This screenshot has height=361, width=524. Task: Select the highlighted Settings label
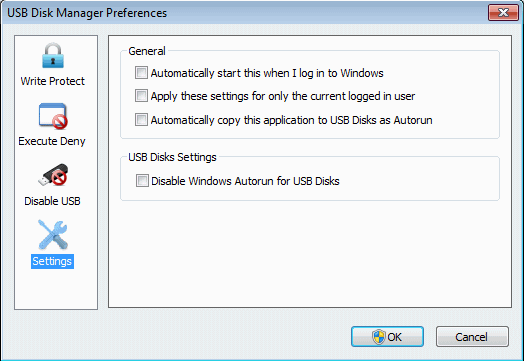tap(52, 261)
